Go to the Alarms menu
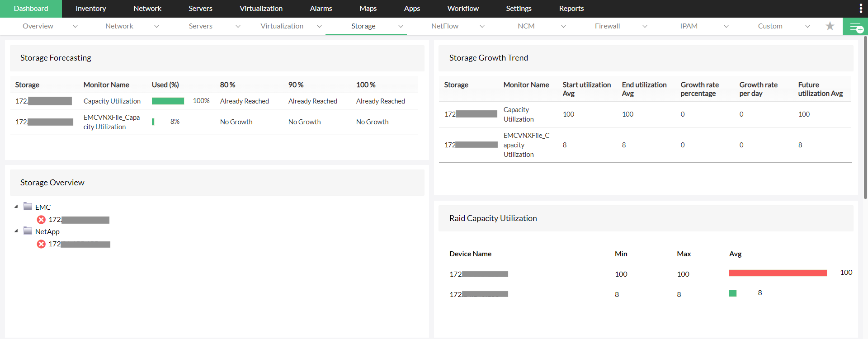The height and width of the screenshot is (339, 868). [321, 9]
